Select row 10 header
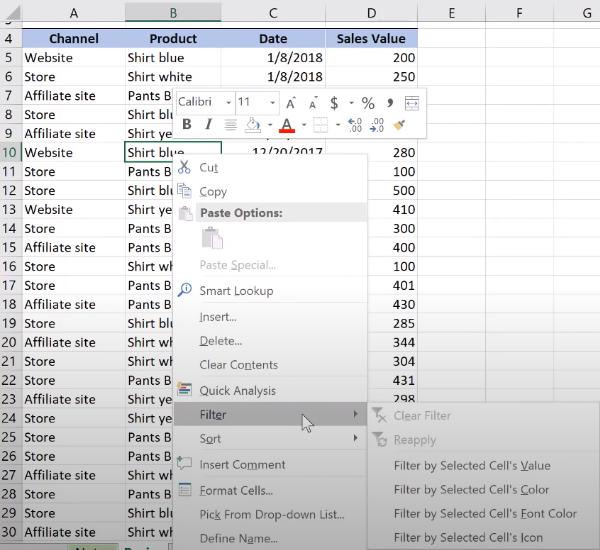The width and height of the screenshot is (600, 550). (10, 152)
